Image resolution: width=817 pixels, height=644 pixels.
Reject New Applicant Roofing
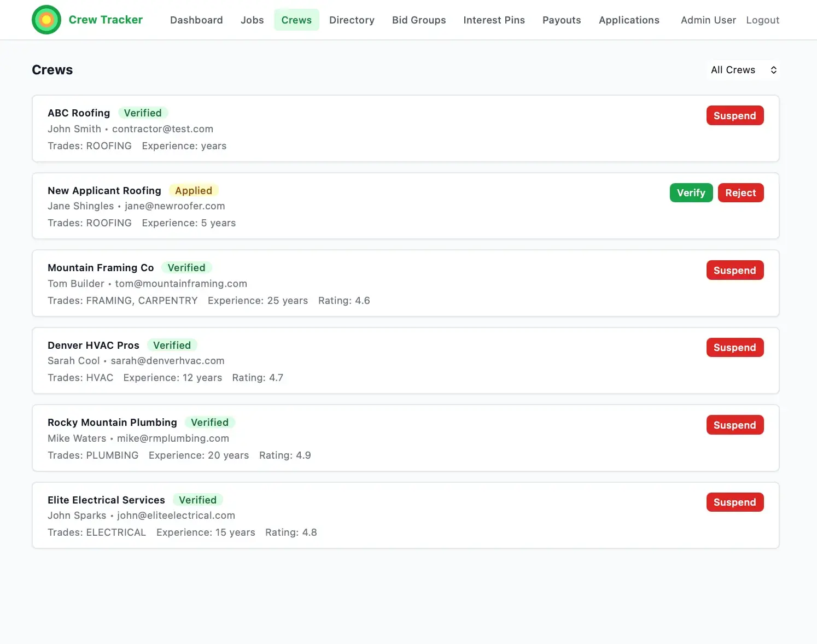tap(740, 192)
